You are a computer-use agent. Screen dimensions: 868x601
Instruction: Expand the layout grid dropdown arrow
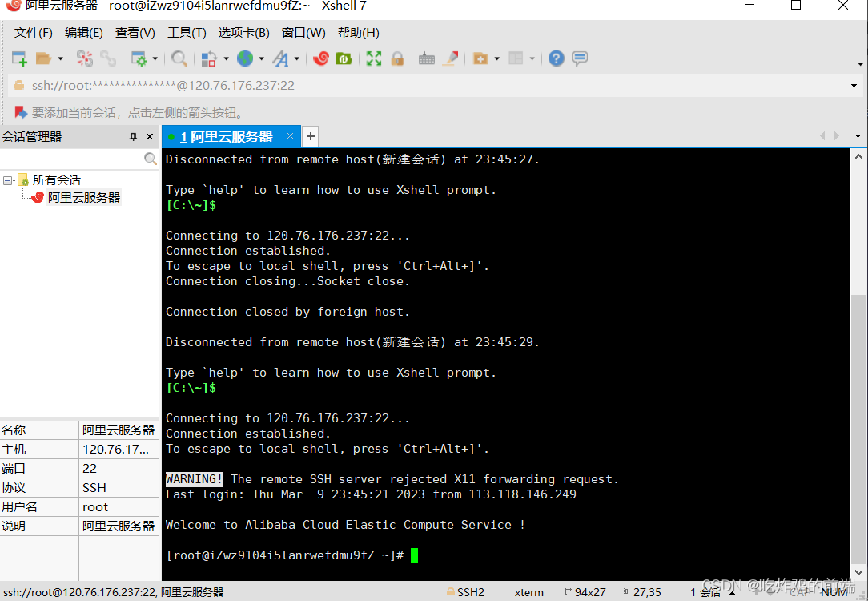[x=532, y=58]
